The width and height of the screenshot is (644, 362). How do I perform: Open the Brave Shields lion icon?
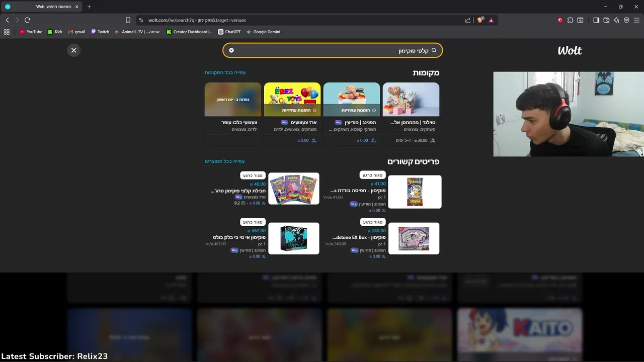pyautogui.click(x=480, y=20)
